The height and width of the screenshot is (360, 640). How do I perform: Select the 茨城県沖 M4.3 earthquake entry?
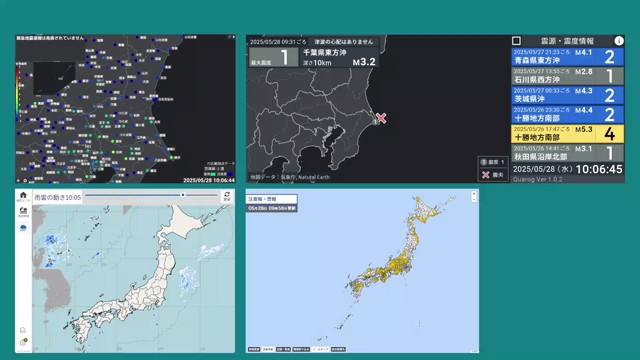pyautogui.click(x=567, y=95)
